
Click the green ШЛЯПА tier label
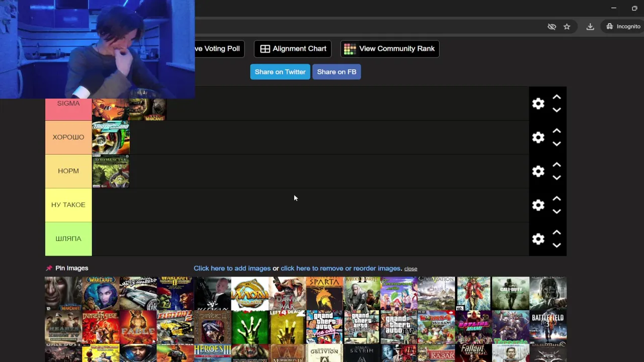(68, 239)
